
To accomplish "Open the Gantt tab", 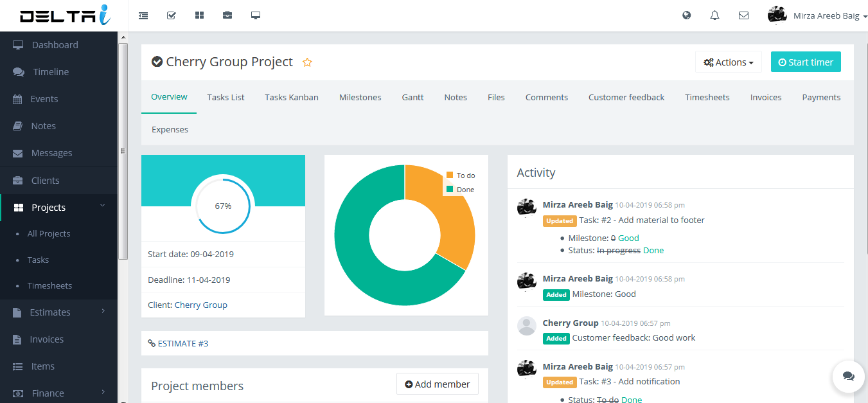I will [412, 98].
